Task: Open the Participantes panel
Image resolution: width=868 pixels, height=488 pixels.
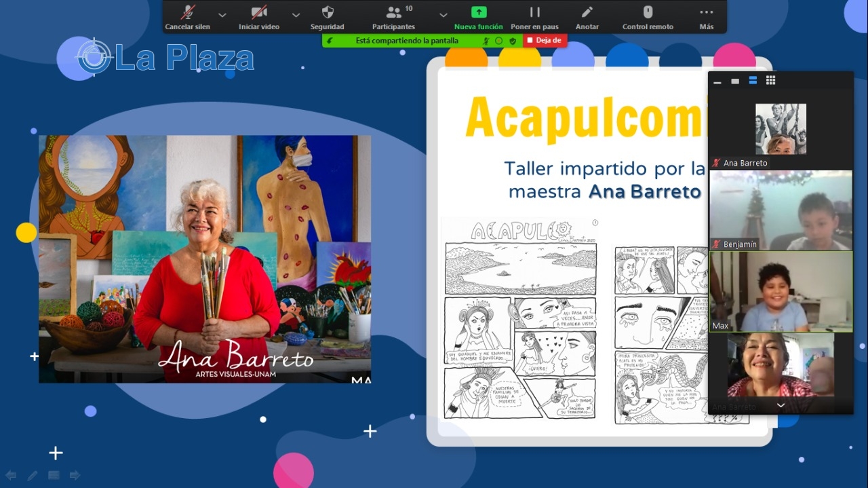Action: click(394, 17)
